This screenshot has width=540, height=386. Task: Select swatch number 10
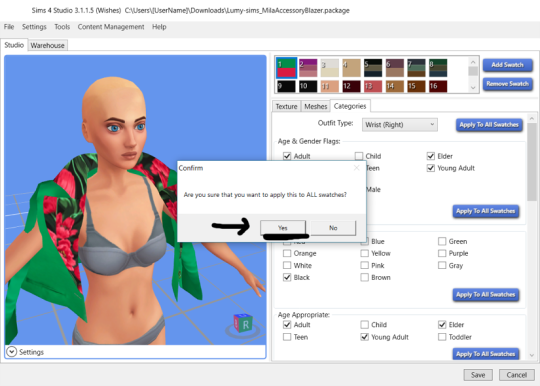[308, 86]
